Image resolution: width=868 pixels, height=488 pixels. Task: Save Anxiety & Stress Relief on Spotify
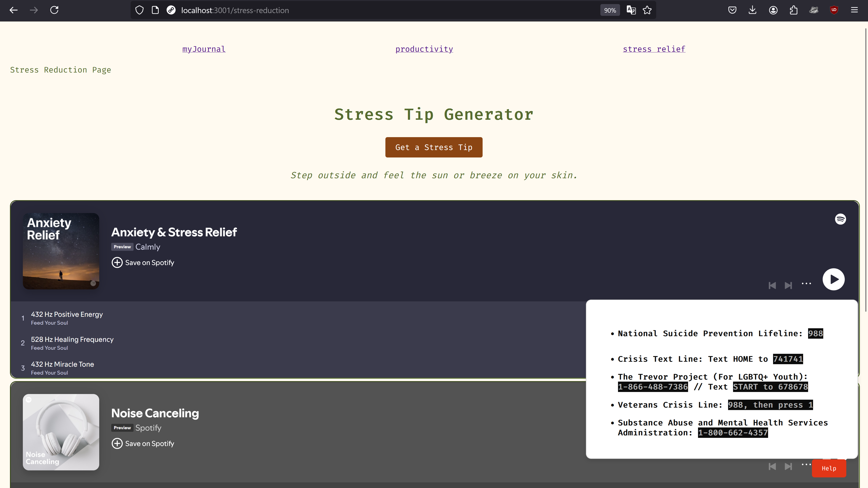click(x=143, y=262)
